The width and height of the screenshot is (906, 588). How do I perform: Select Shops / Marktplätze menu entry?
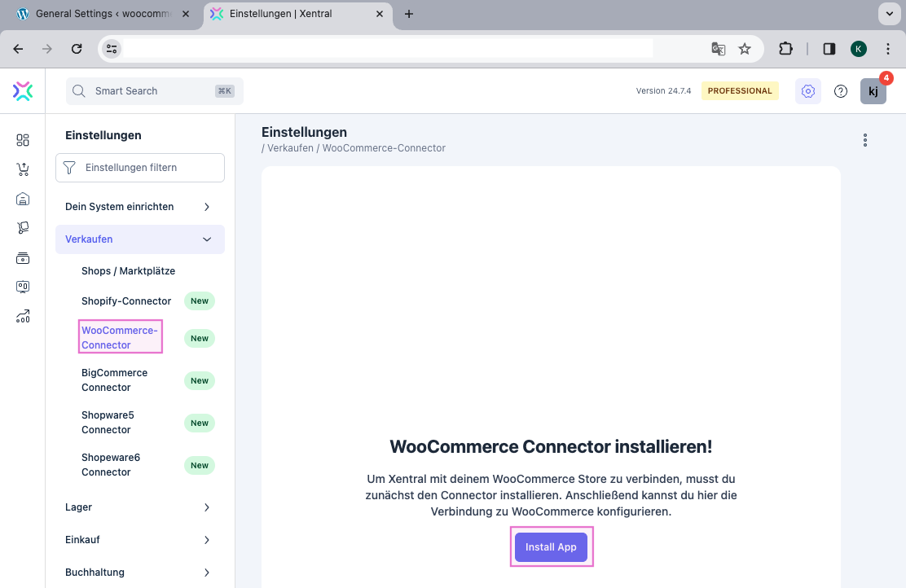tap(128, 271)
